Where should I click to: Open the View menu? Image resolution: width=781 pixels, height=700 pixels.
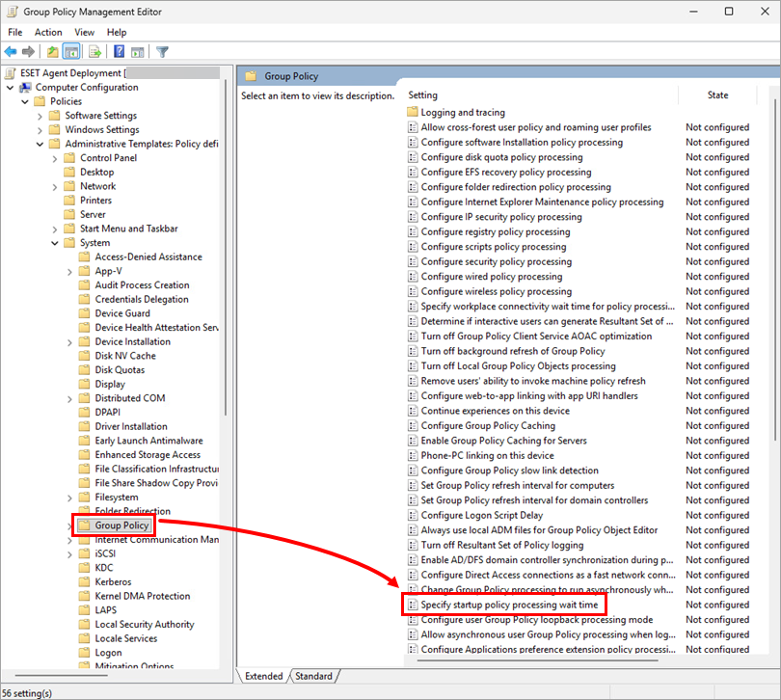(85, 32)
